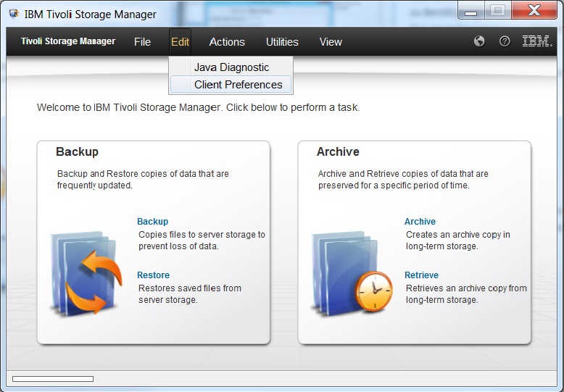The height and width of the screenshot is (392, 564).
Task: Click the IBM logo
Action: coord(536,41)
